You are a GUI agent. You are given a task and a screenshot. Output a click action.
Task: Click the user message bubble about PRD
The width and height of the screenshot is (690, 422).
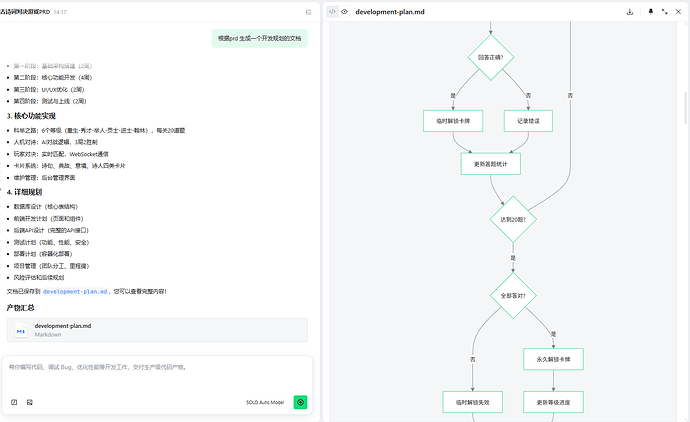257,39
